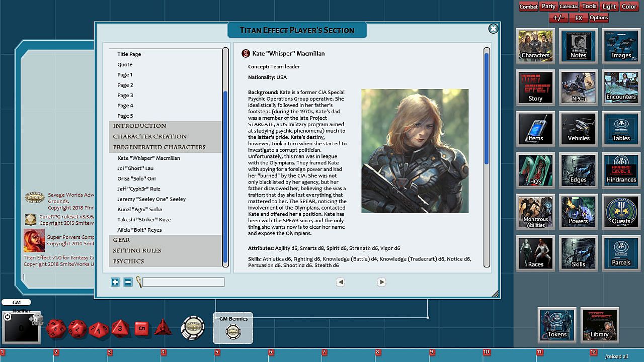Click the search magnifier icon in reference manual
This screenshot has height=362, width=644.
click(139, 282)
